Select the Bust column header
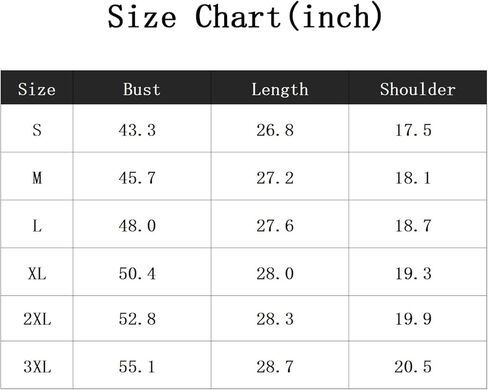488x390 pixels. 142,89
